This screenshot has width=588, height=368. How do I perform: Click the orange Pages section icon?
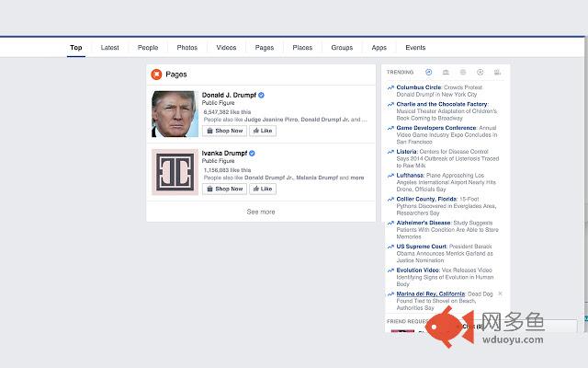click(x=156, y=75)
